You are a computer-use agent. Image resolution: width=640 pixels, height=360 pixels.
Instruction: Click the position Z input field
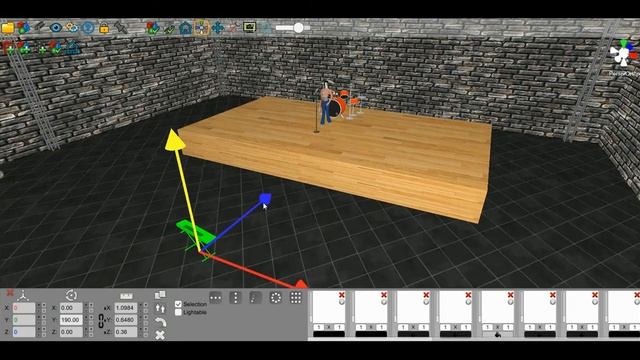coord(24,332)
